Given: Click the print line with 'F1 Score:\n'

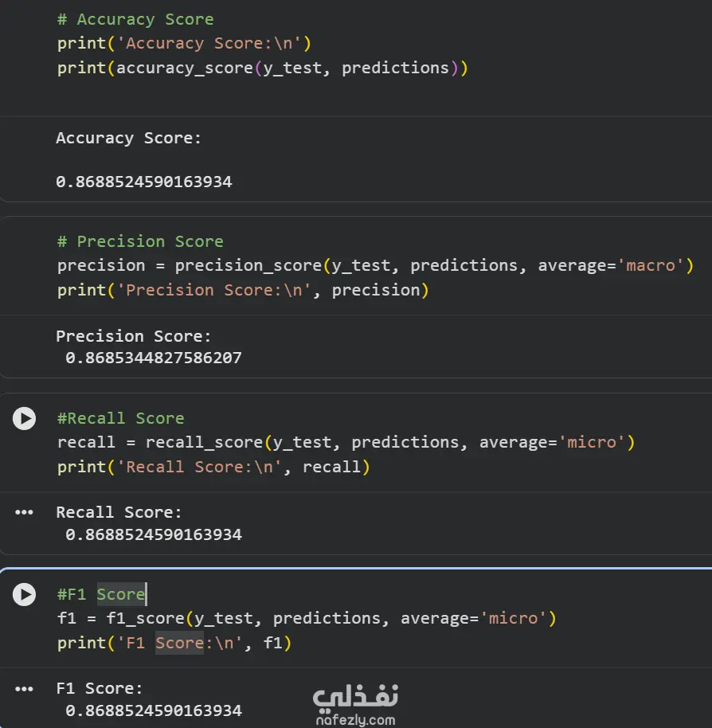Looking at the screenshot, I should (x=174, y=643).
